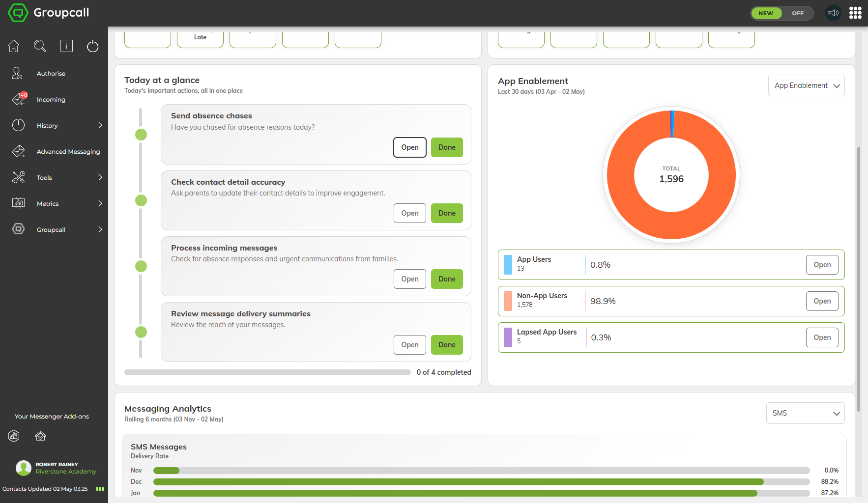Click the Groupcall hexagon sidebar icon

tap(18, 229)
